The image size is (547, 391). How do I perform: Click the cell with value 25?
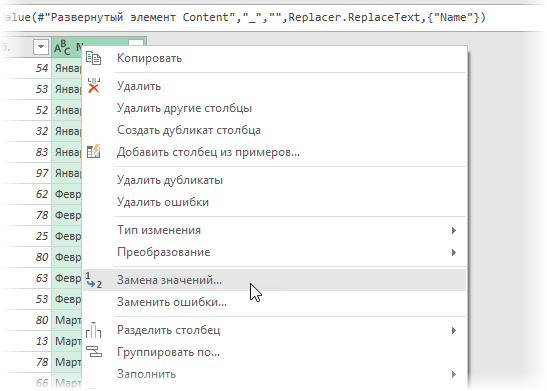26,236
